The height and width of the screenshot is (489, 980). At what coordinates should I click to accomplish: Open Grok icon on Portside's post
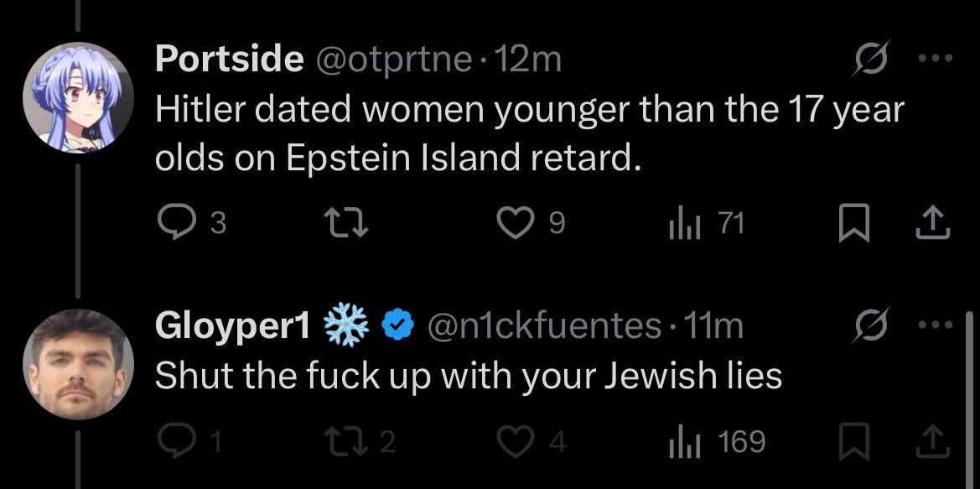coord(870,58)
